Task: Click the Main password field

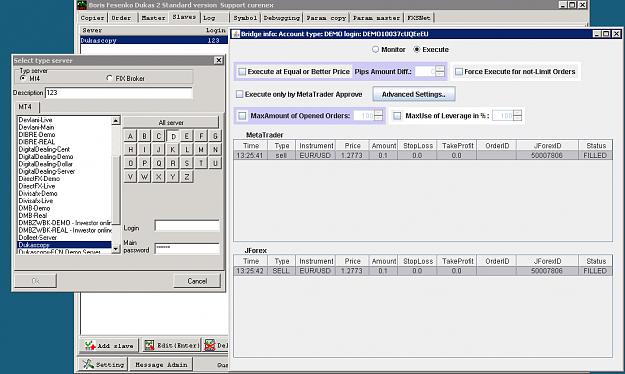Action: pyautogui.click(x=187, y=248)
